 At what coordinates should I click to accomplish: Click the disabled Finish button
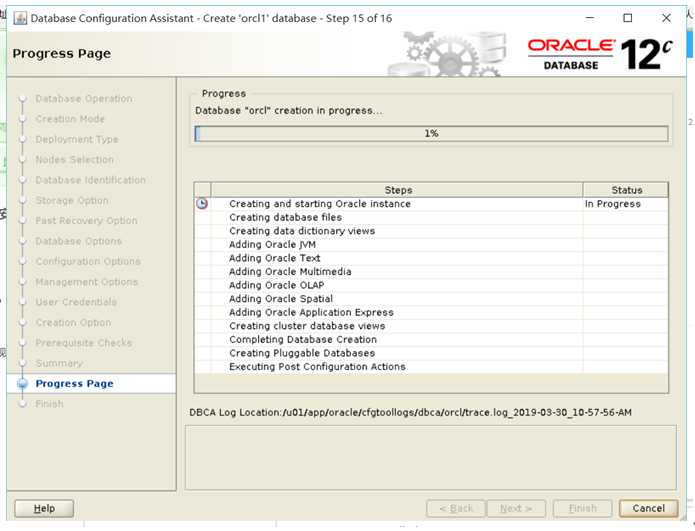coord(582,508)
